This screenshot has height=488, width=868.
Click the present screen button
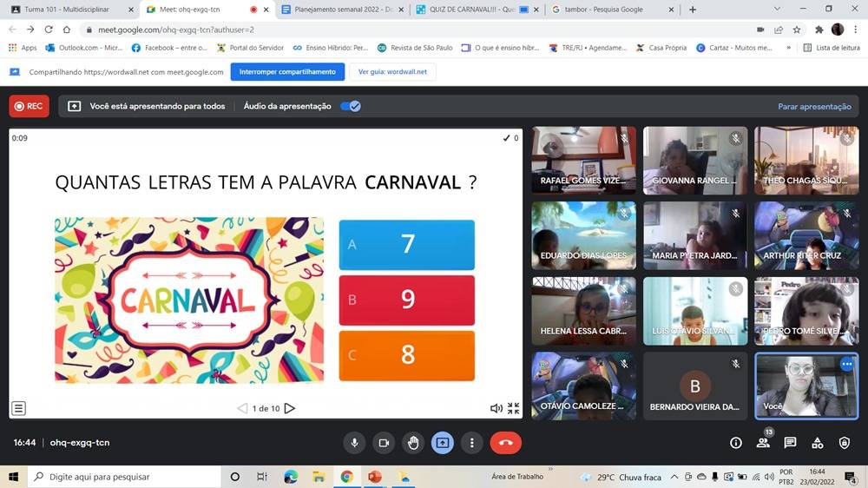tap(443, 443)
